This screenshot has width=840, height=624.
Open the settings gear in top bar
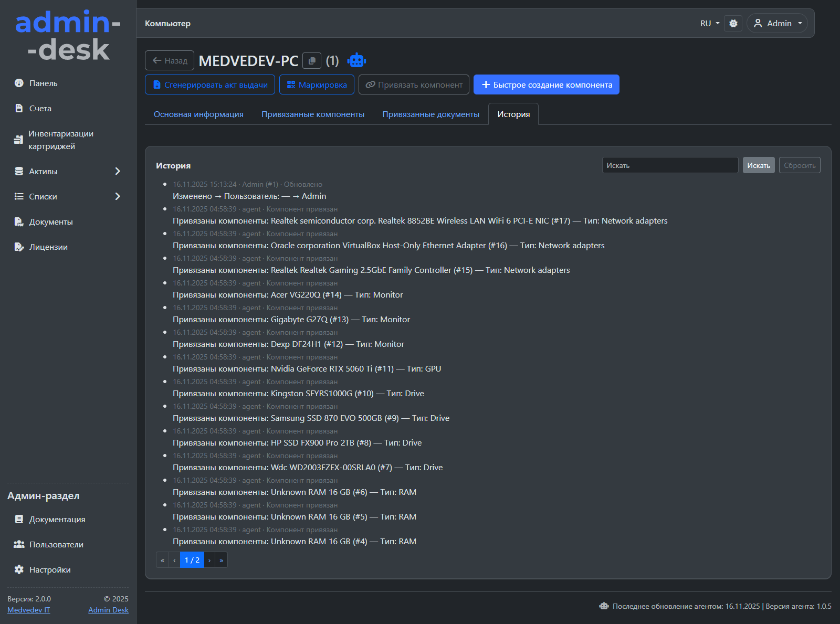733,24
